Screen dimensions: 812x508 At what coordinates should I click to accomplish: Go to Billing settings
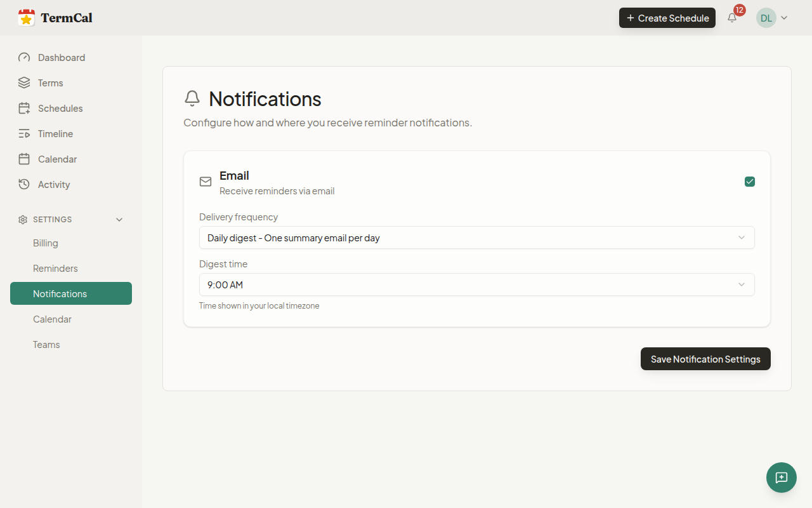(x=46, y=243)
